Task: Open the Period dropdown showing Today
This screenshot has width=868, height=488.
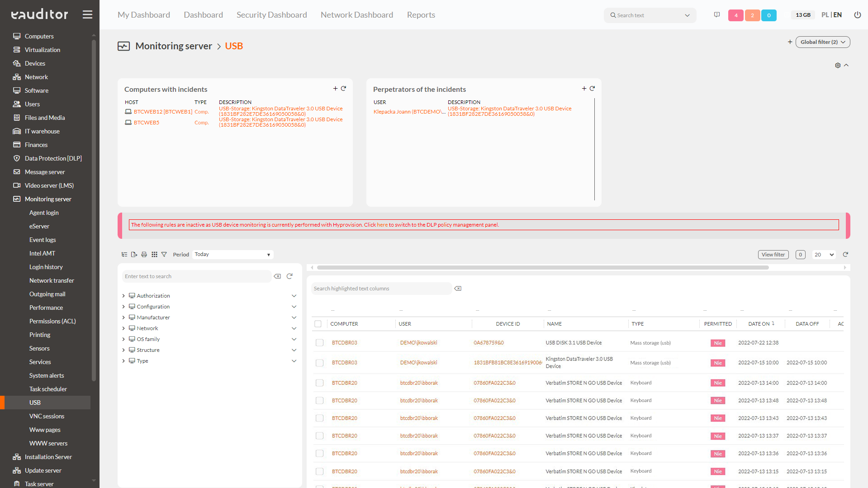Action: click(232, 254)
